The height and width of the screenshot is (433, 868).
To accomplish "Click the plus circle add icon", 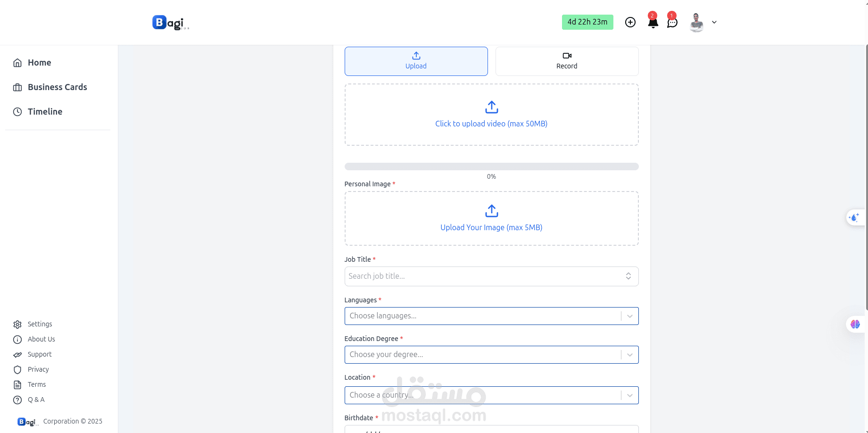I will pos(630,22).
